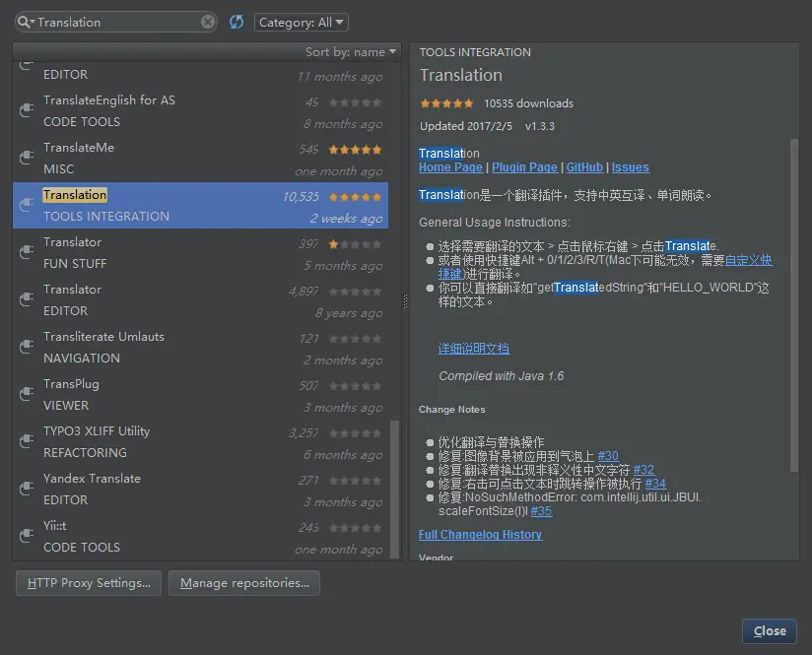Click the 10535 downloads text
This screenshot has height=655, width=812.
click(x=529, y=103)
